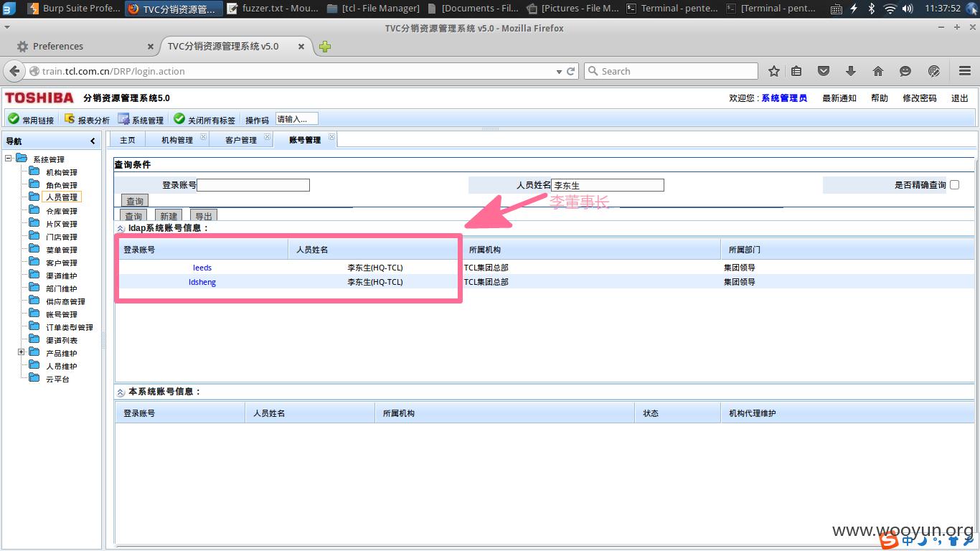Click the globe icon in Firefox toolbar

(x=934, y=71)
